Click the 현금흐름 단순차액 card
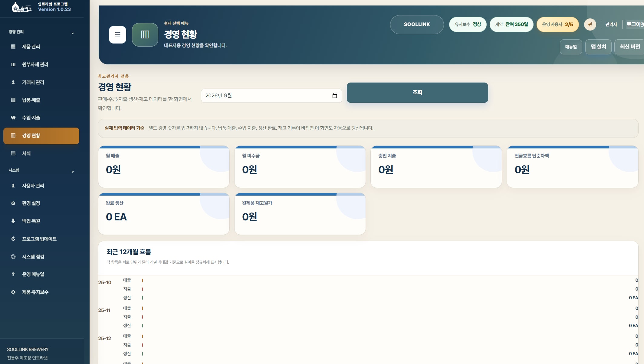The image size is (644, 364). coord(572,167)
